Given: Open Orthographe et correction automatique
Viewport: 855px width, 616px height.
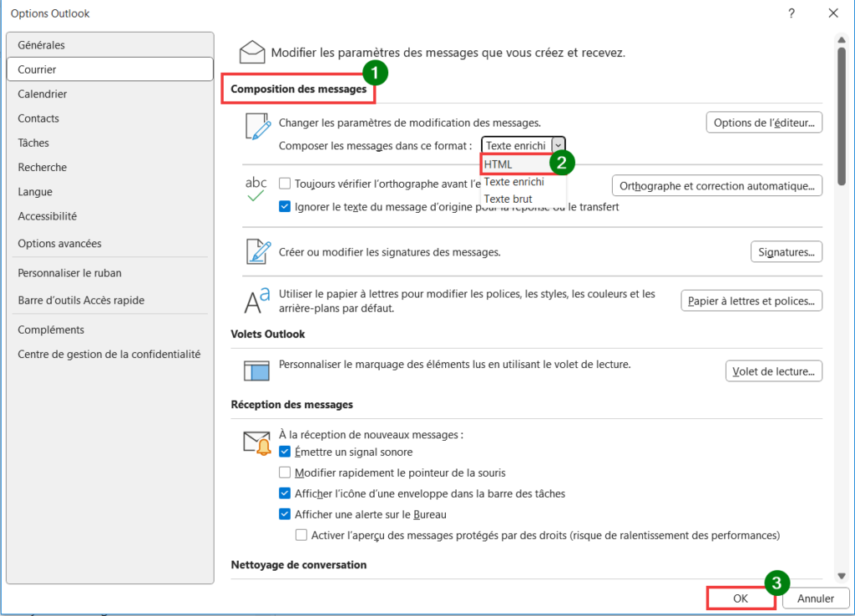Looking at the screenshot, I should [717, 186].
